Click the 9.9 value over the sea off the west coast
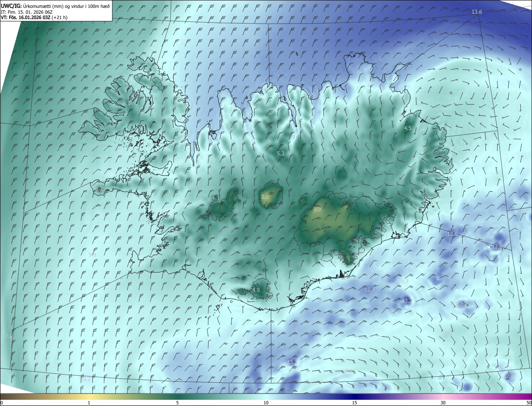532x406 pixels. tap(93, 254)
